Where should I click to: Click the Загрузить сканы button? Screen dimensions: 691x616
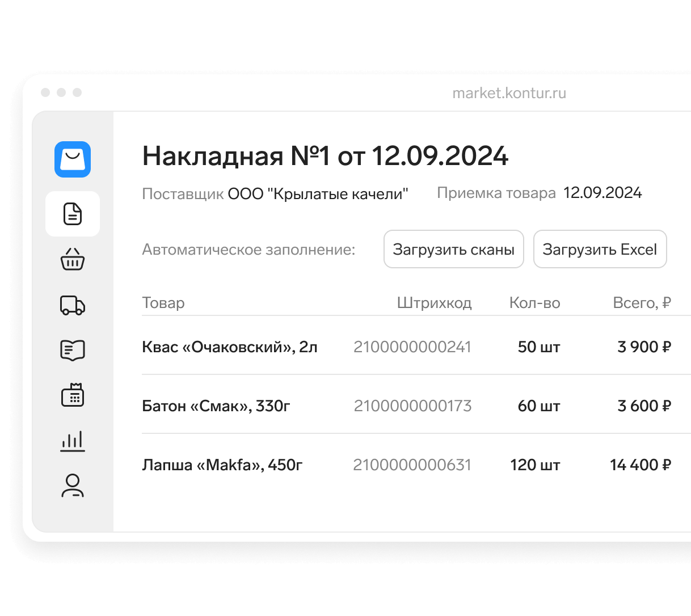pos(454,249)
